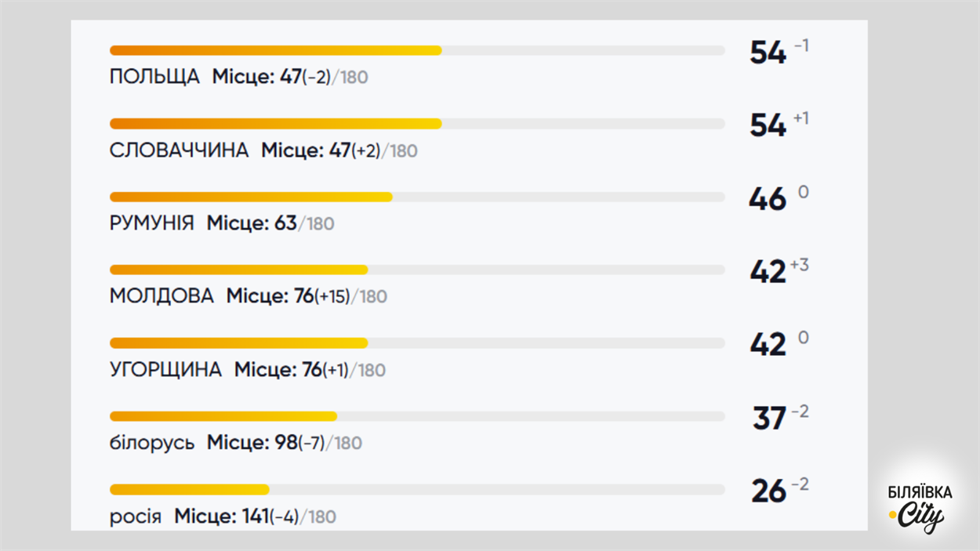This screenshot has width=980, height=551.
Task: Click Slovakia's score of 54 with +1
Action: [779, 125]
